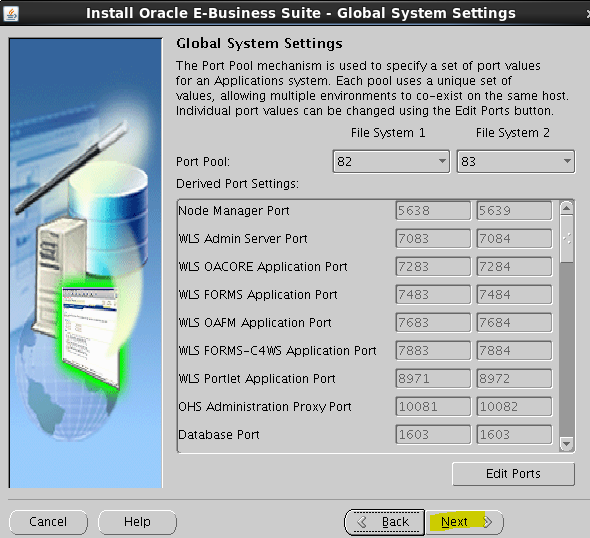Click the WLS OACORE Application Port label
Image resolution: width=590 pixels, height=538 pixels.
pos(263,267)
